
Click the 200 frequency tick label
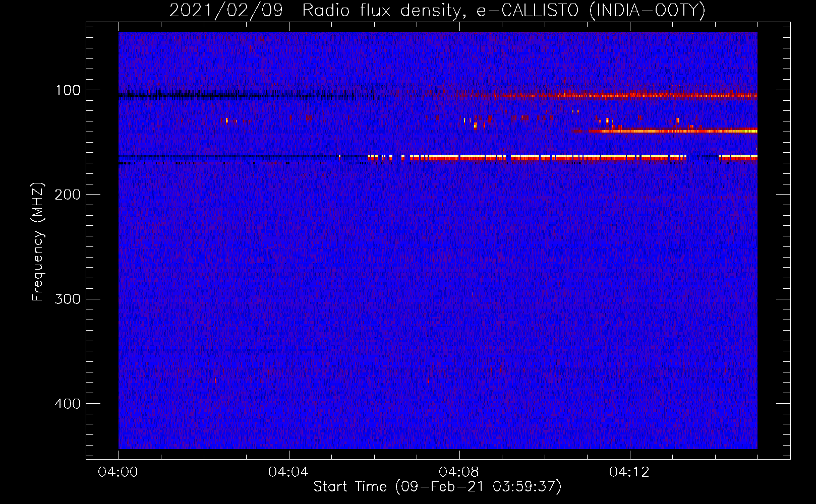pos(68,195)
